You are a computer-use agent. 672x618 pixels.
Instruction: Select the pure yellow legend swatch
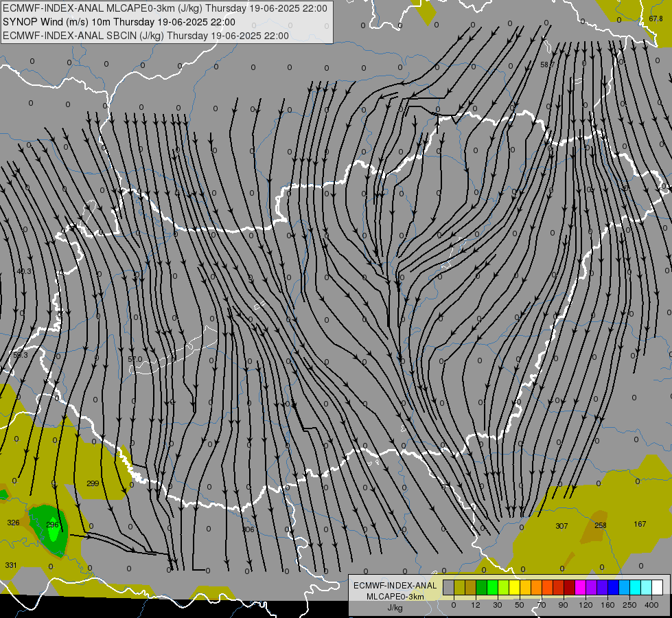point(515,587)
